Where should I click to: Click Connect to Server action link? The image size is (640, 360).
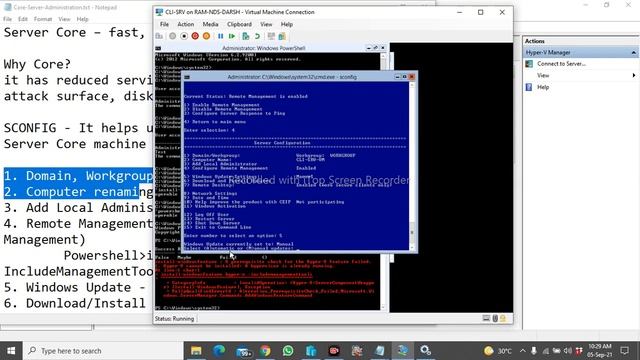(561, 64)
